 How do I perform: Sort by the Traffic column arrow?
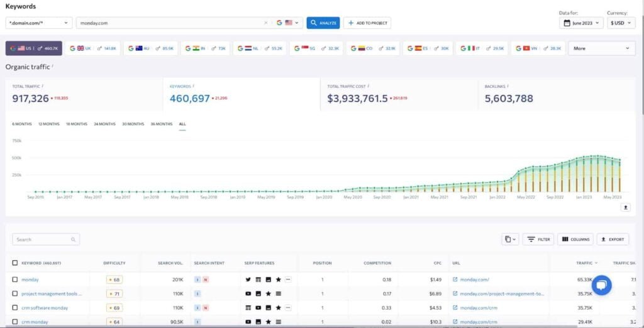pos(596,263)
